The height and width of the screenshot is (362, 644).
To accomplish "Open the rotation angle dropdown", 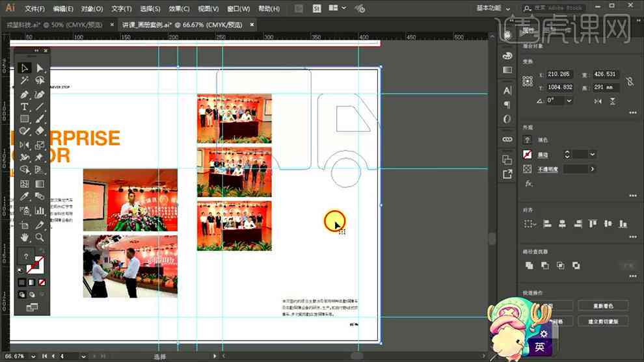I will click(569, 101).
